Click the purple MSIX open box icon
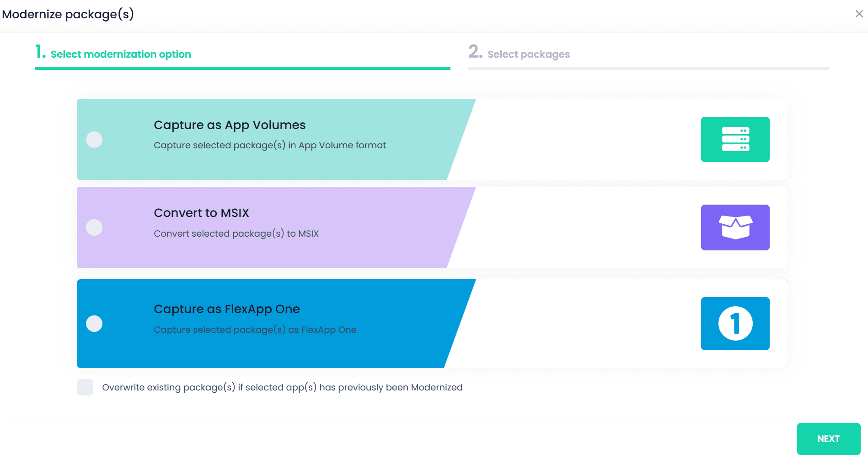This screenshot has height=455, width=868. [x=735, y=227]
